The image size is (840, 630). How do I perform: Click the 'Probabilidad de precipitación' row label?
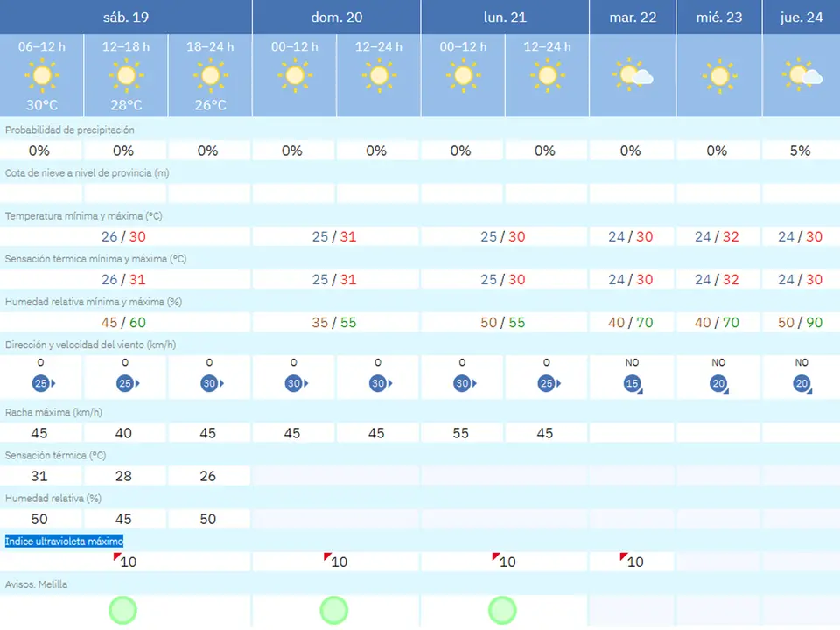pos(70,129)
